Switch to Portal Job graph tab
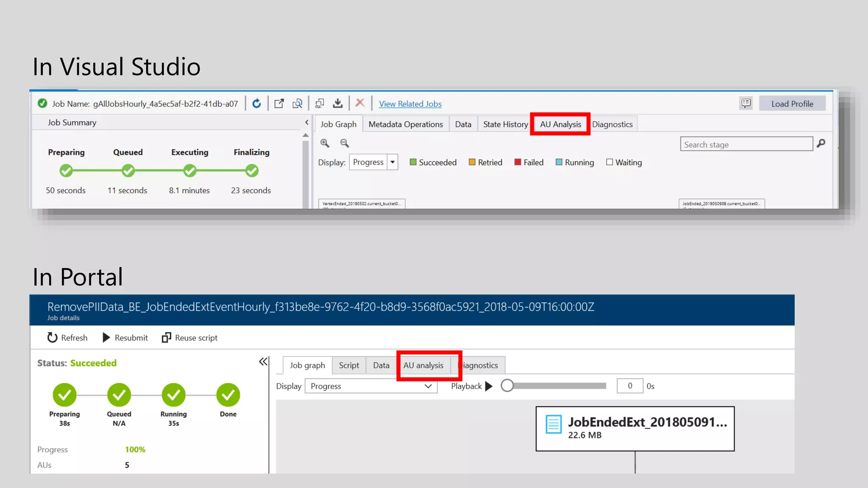This screenshot has width=868, height=488. (x=307, y=365)
